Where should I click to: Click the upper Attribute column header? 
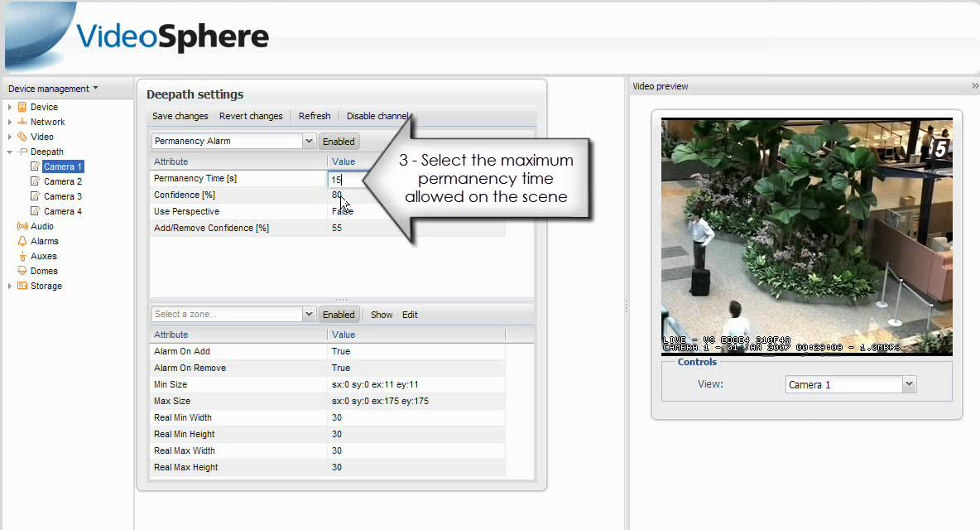click(x=238, y=161)
